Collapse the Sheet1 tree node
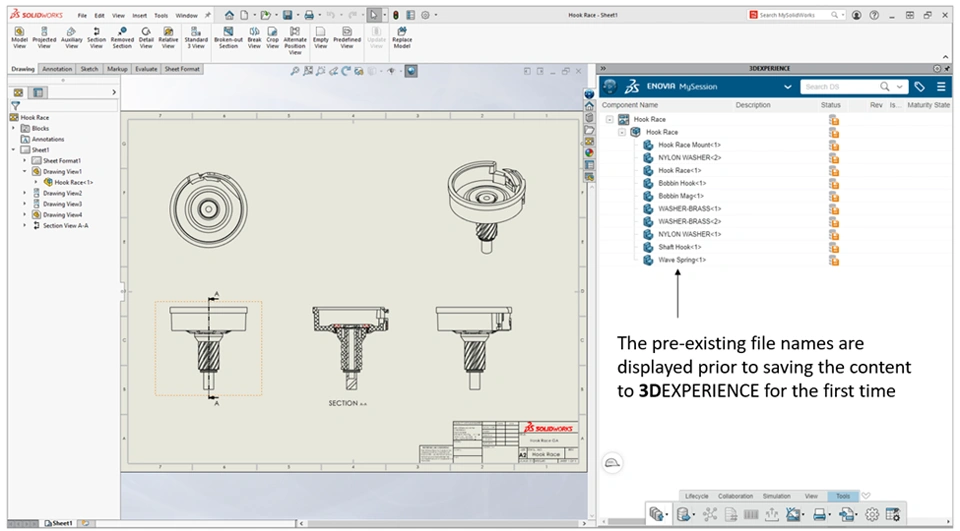The height and width of the screenshot is (531, 960). click(x=13, y=150)
